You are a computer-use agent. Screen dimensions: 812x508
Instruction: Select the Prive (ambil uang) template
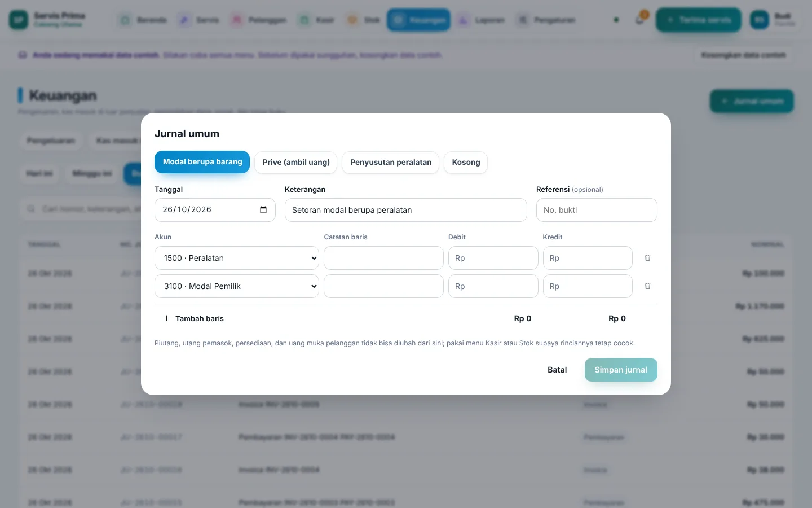[296, 163]
